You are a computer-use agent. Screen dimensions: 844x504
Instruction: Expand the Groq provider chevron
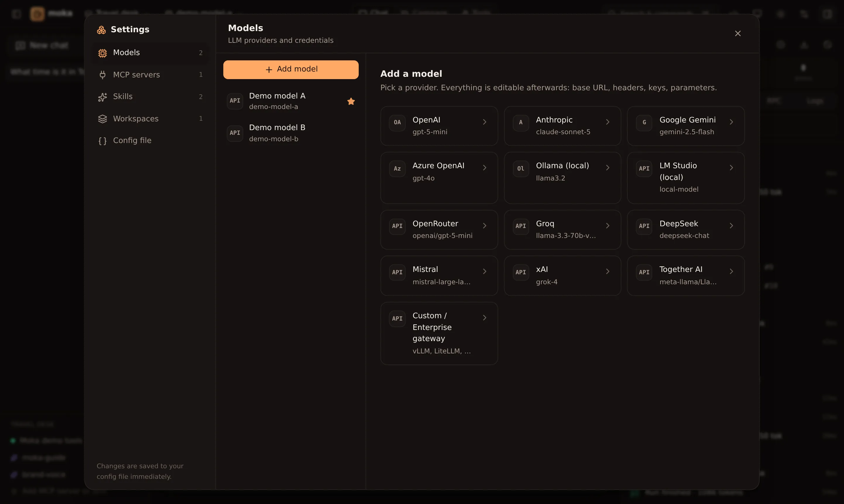(608, 226)
